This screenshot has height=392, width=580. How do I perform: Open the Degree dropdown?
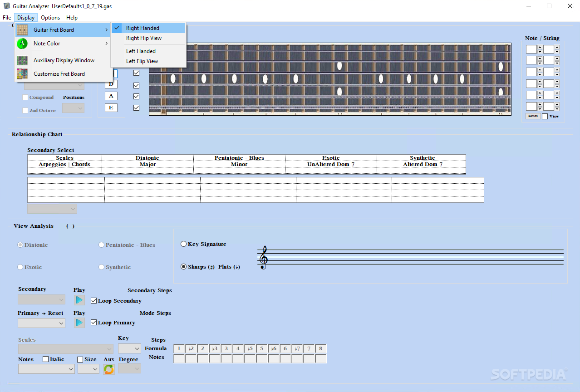(x=129, y=369)
